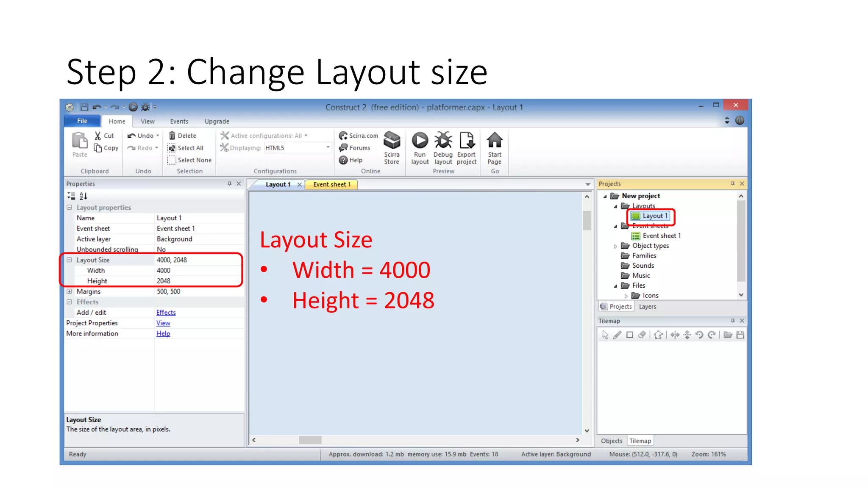
Task: Select Event sheet 1 in Projects tree
Action: coord(656,236)
